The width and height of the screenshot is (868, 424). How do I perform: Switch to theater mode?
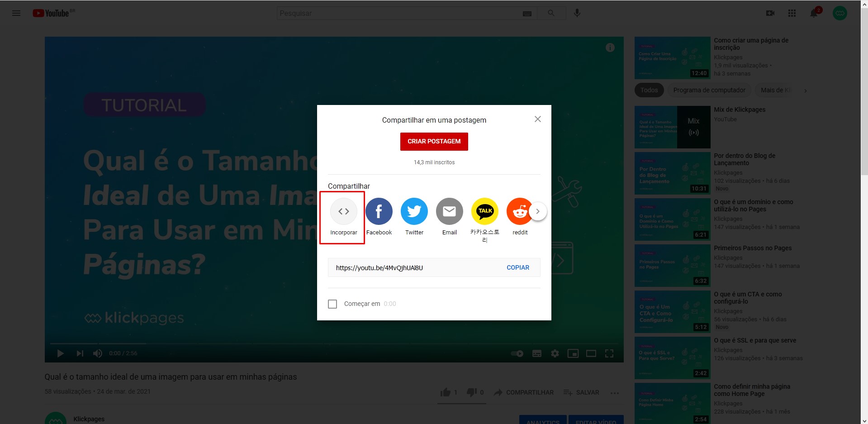pyautogui.click(x=591, y=353)
